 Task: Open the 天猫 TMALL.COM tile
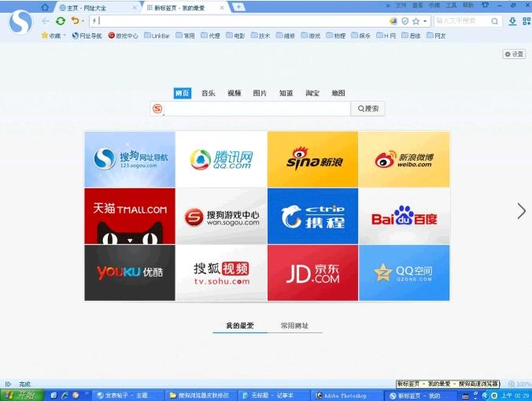click(x=130, y=216)
